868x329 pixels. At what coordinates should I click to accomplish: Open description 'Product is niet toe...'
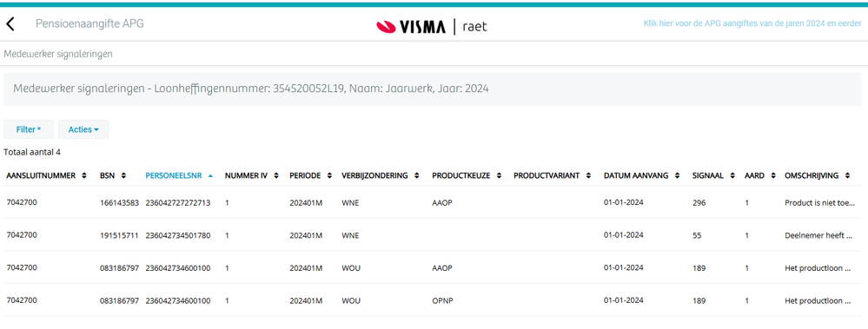[820, 203]
